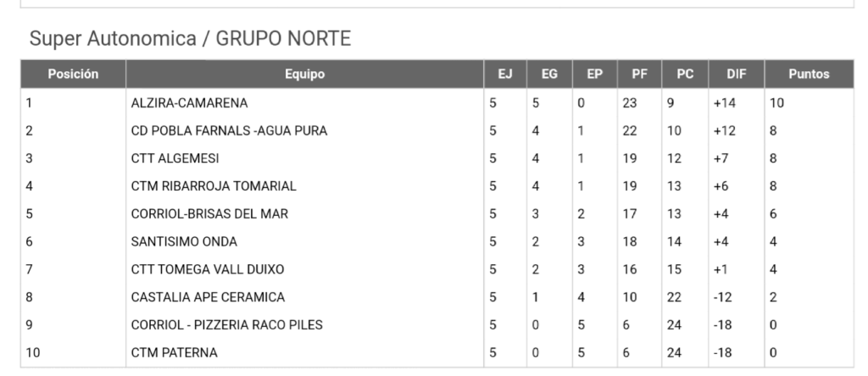The image size is (868, 376).
Task: Click Super Autonomica / GRUPO NORTE heading
Action: (190, 39)
